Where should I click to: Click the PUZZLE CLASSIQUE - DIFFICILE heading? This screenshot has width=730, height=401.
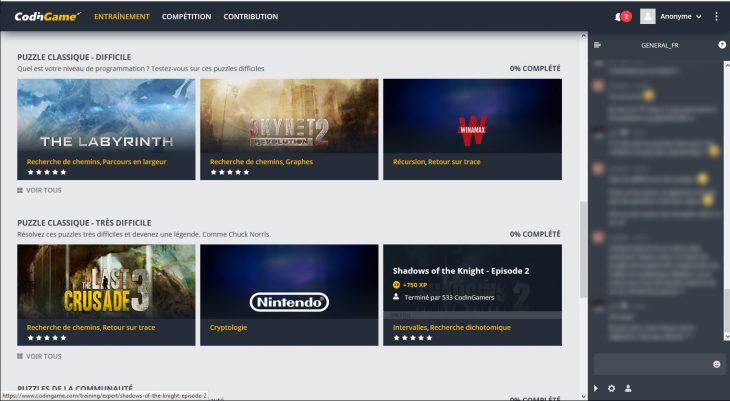[74, 57]
